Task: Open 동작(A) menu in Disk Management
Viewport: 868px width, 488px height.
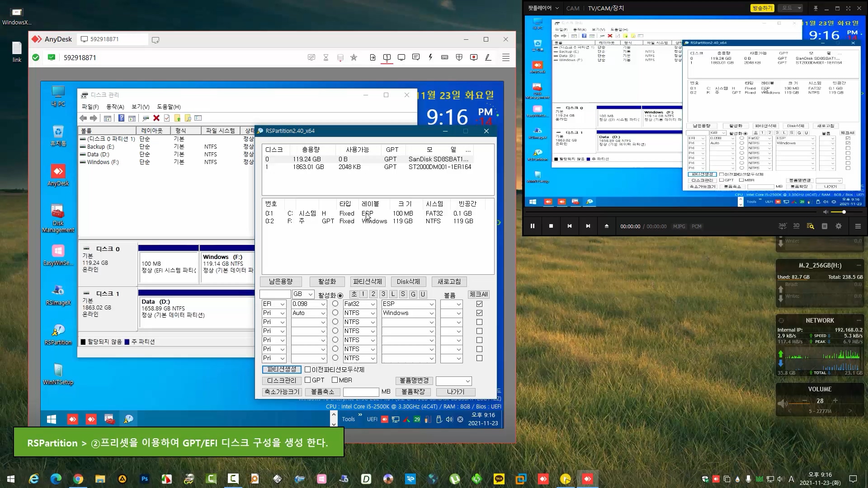Action: [115, 107]
